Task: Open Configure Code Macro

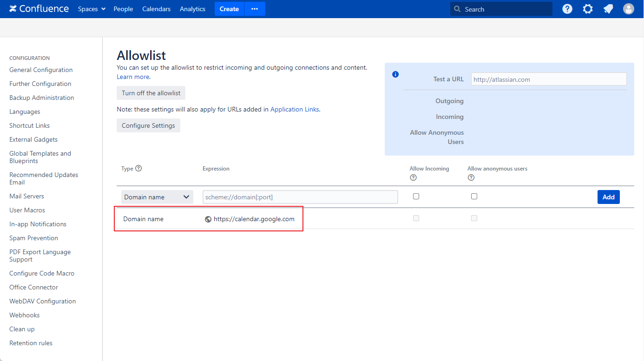Action: coord(42,273)
